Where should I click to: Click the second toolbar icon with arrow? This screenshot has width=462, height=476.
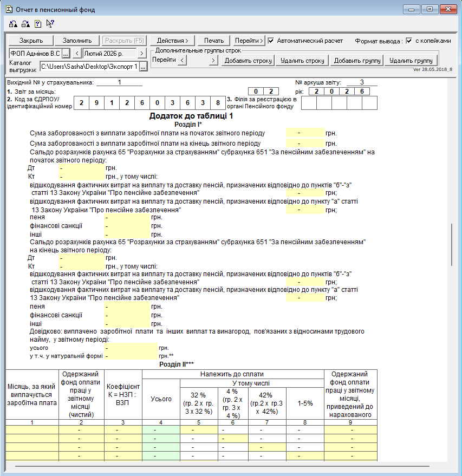tap(25, 24)
